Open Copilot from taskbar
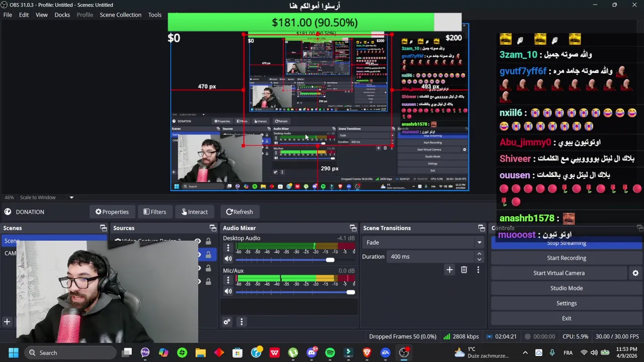The width and height of the screenshot is (644, 362). click(164, 352)
